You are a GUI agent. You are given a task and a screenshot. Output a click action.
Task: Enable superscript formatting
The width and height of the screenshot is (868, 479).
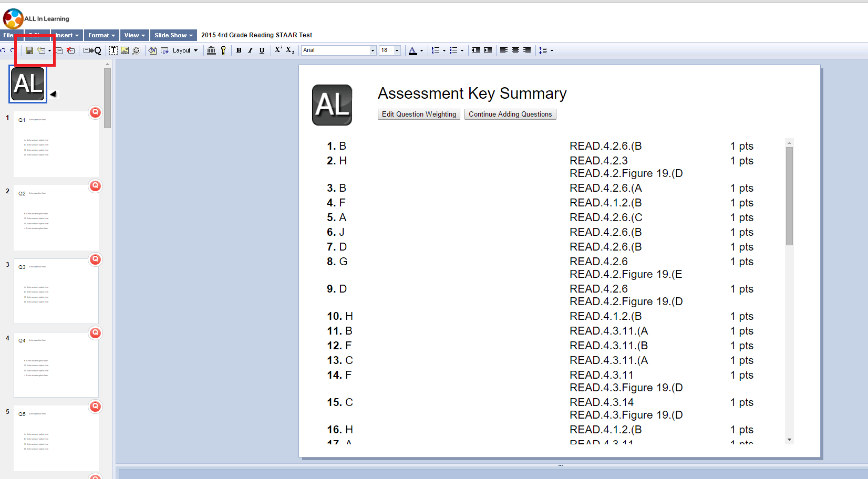click(277, 50)
